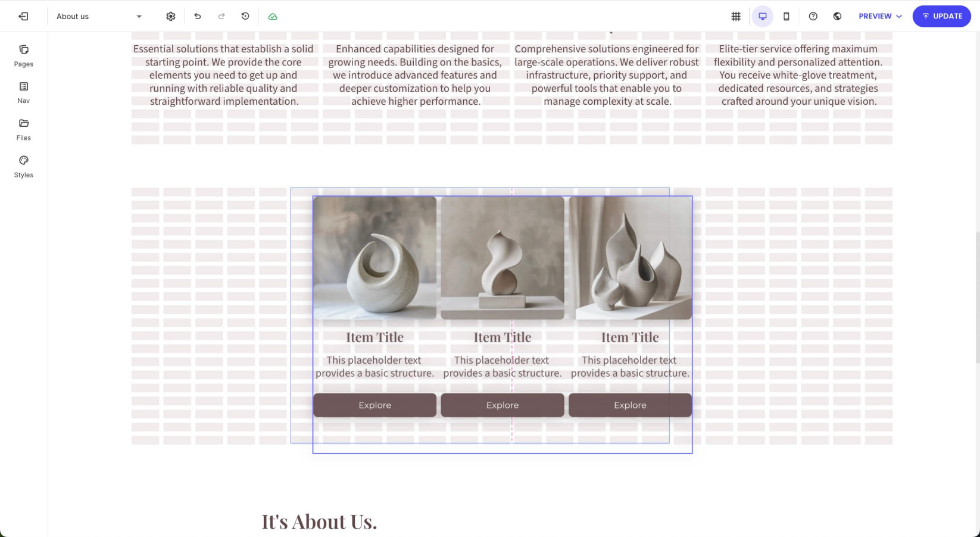
Task: Select the third card's Item Title
Action: [x=630, y=337]
